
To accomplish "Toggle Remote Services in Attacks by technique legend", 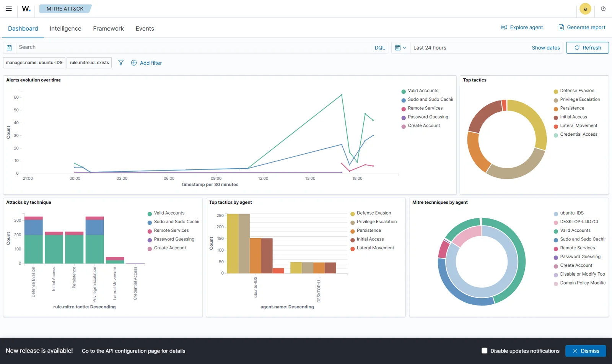I will point(168,231).
